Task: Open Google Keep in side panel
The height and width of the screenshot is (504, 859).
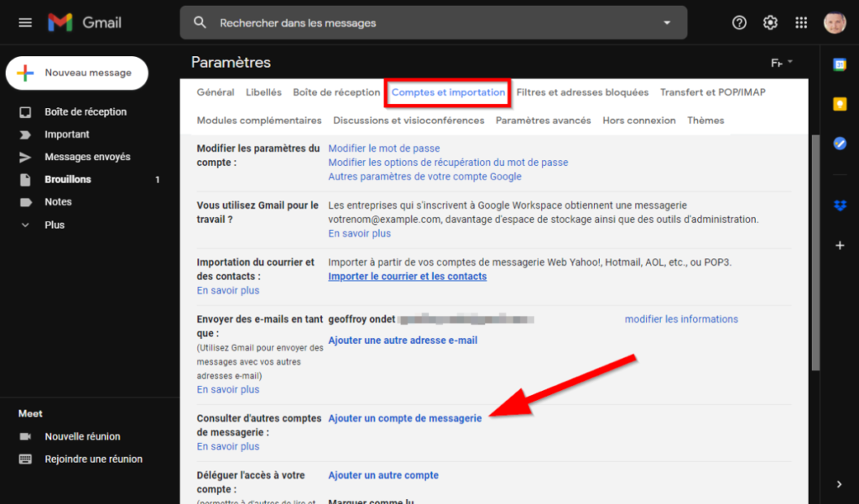Action: tap(840, 104)
